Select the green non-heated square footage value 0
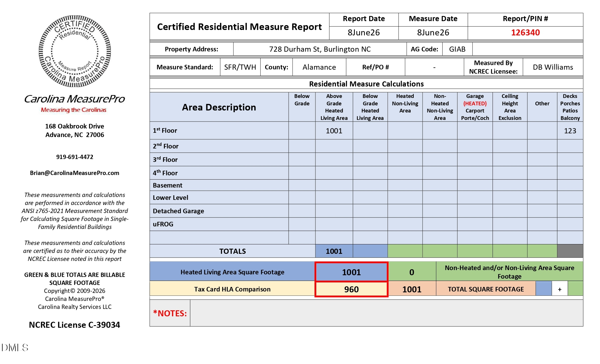The height and width of the screenshot is (364, 600). click(412, 272)
